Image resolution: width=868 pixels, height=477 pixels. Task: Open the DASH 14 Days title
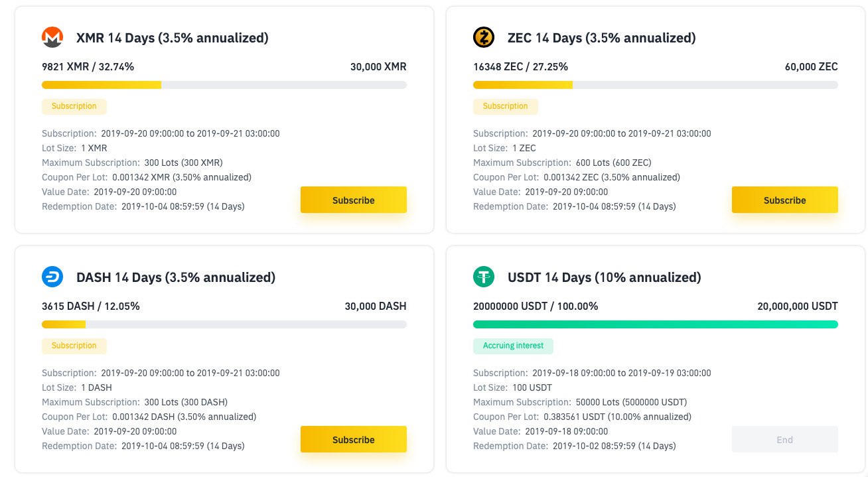[x=176, y=277]
